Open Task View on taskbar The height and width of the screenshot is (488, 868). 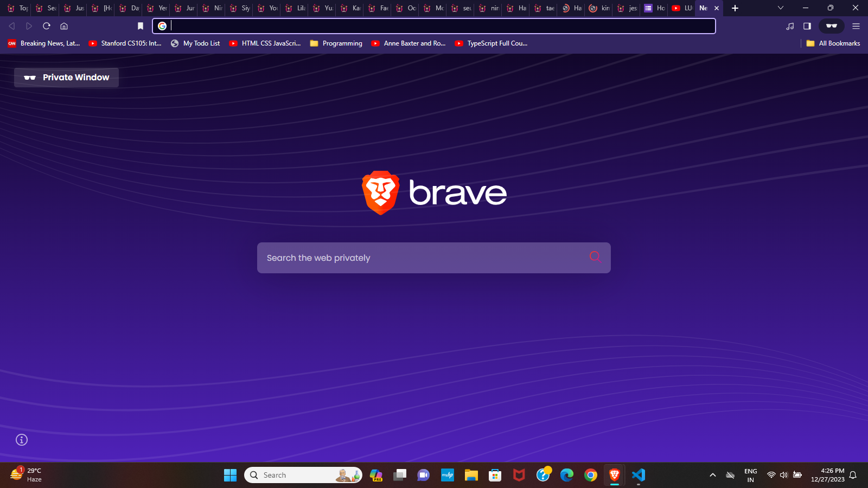(x=400, y=475)
